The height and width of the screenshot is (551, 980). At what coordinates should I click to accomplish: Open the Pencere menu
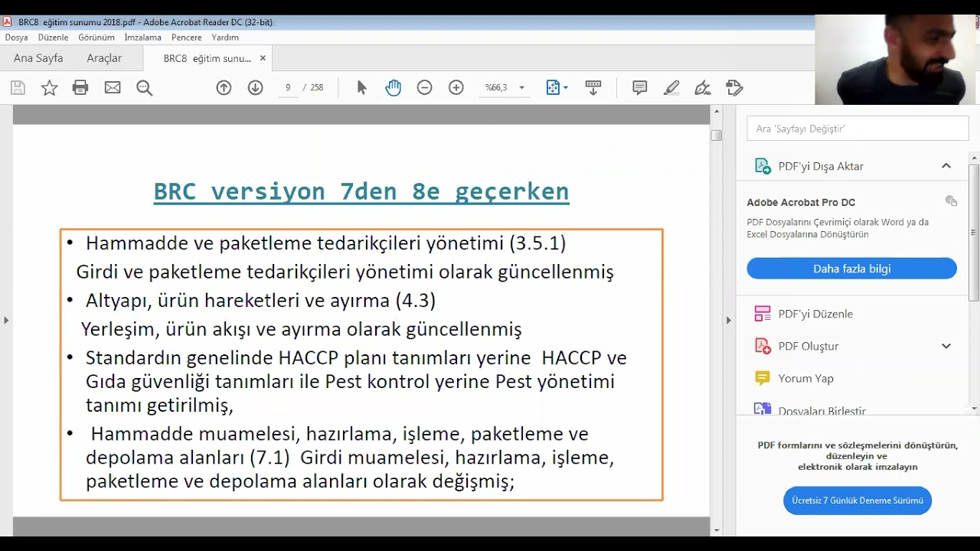pos(187,37)
